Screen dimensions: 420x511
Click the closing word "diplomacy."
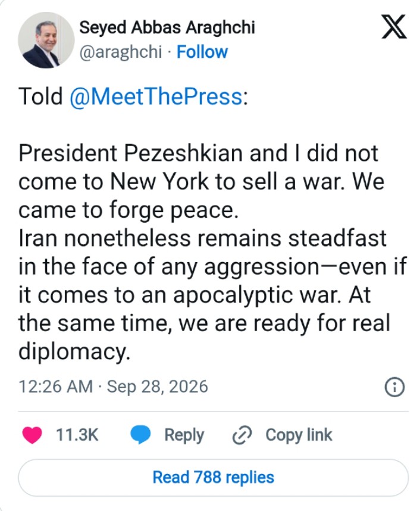(74, 351)
